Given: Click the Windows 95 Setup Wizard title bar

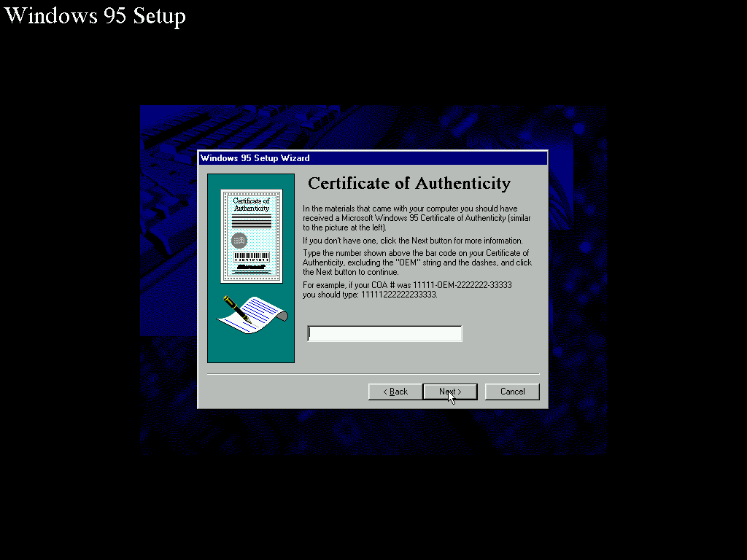Looking at the screenshot, I should pos(373,158).
